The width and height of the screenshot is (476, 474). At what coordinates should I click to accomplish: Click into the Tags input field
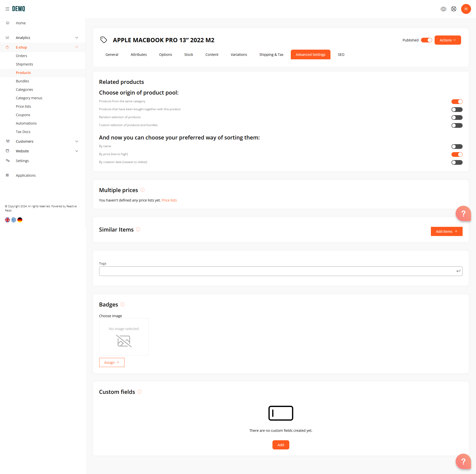point(281,271)
